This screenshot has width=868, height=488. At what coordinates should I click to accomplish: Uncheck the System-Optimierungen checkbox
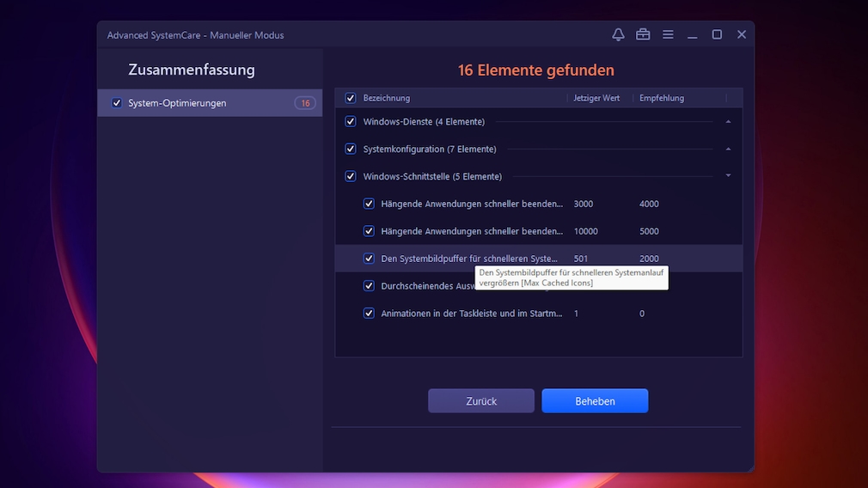click(117, 103)
